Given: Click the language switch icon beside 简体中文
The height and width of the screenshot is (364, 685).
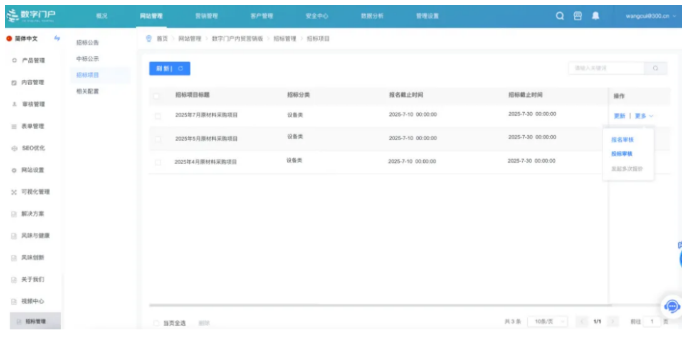Looking at the screenshot, I should pos(57,38).
